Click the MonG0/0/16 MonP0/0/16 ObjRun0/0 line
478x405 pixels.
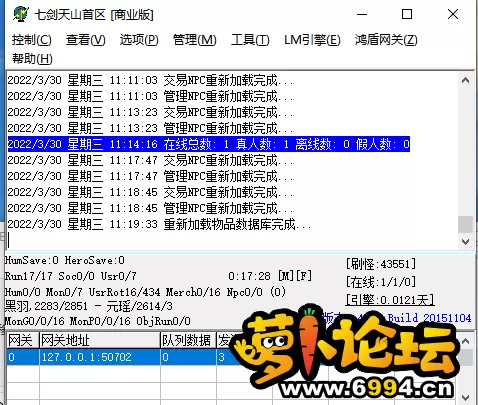98,321
